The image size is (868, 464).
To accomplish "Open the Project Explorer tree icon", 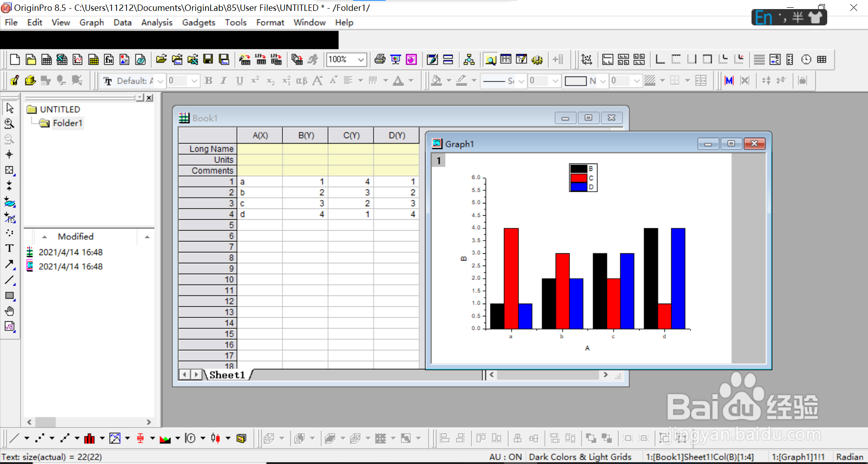I will pyautogui.click(x=469, y=59).
